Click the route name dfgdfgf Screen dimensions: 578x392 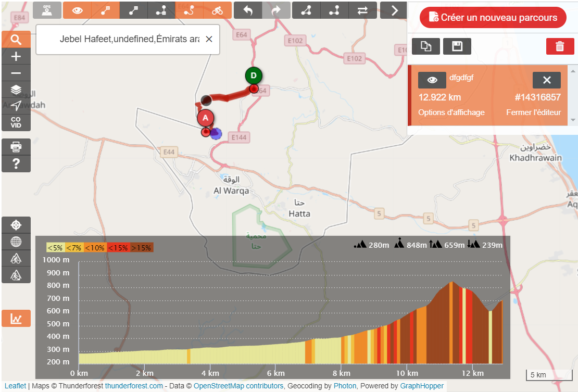(x=461, y=78)
